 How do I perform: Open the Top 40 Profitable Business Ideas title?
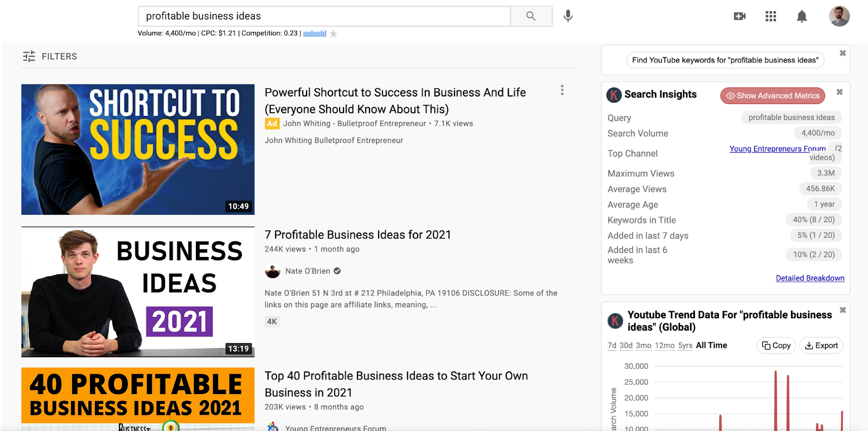[x=396, y=384]
